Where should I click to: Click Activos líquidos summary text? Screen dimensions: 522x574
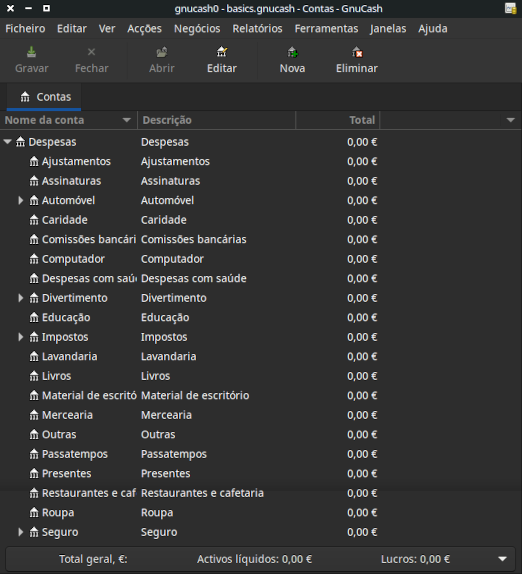coord(254,559)
